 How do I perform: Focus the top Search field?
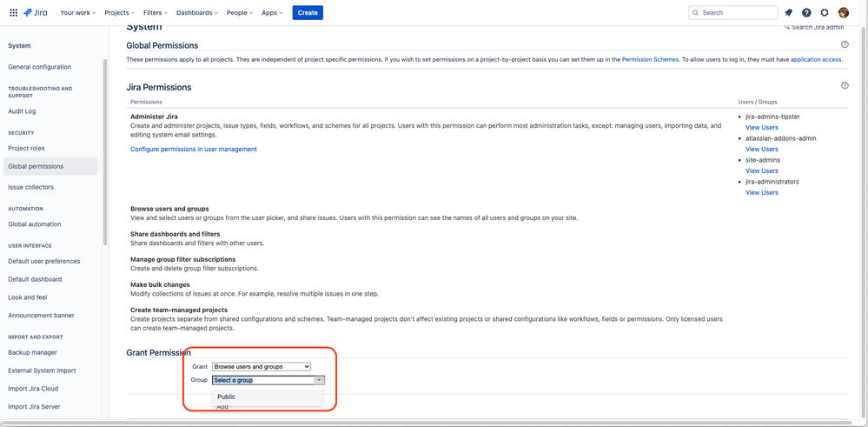[x=733, y=13]
